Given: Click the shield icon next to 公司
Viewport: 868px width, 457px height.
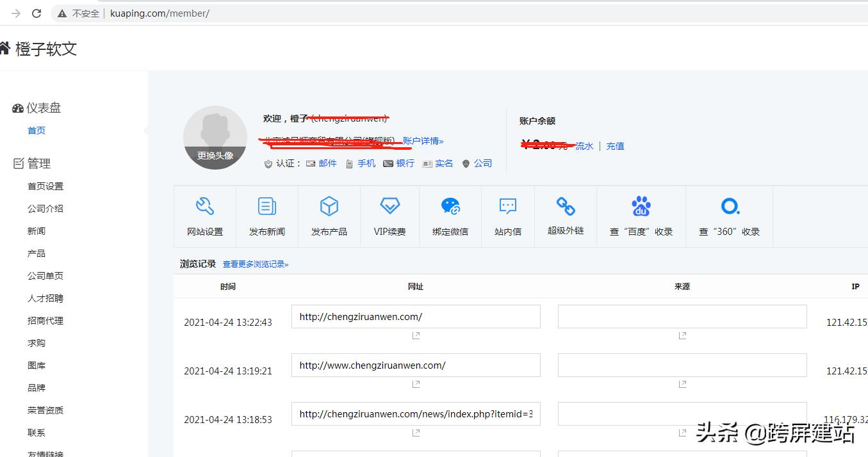Looking at the screenshot, I should (466, 164).
